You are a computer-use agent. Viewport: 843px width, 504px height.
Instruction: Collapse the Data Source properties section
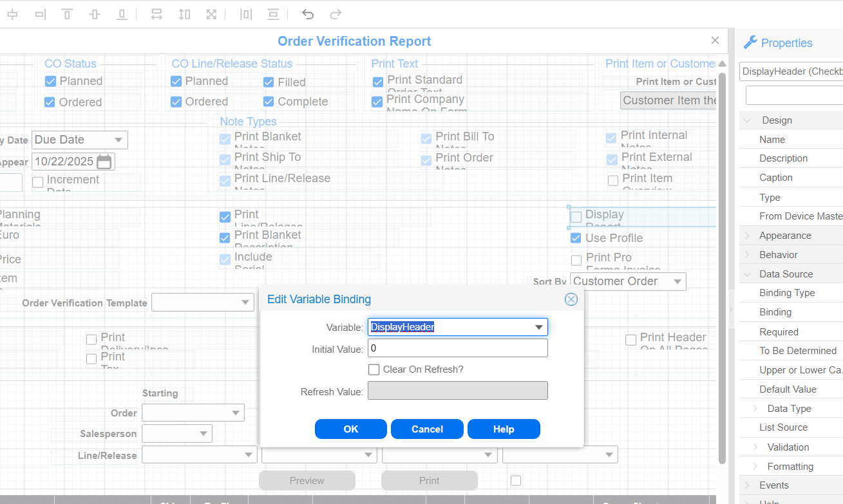tap(748, 274)
